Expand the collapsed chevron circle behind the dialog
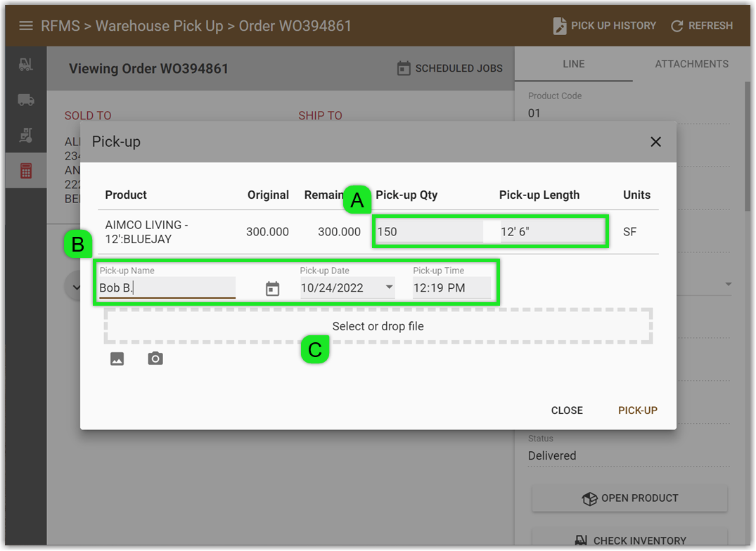756x551 pixels. tap(77, 286)
